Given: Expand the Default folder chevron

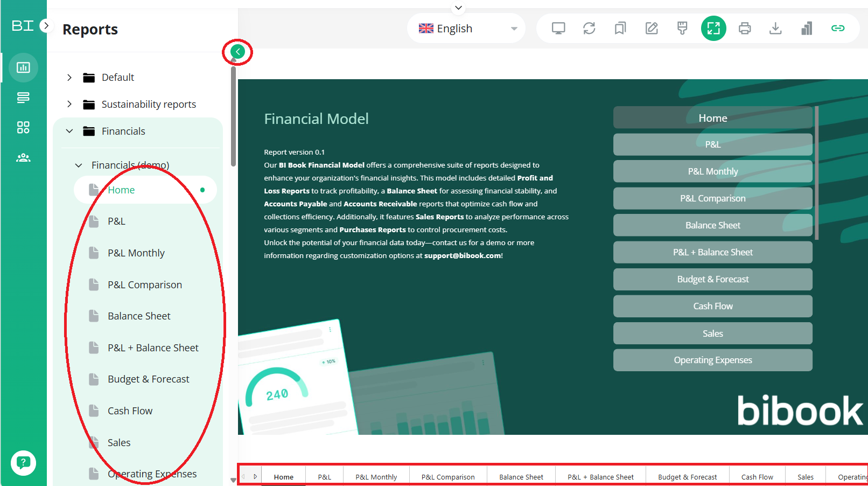Looking at the screenshot, I should click(x=69, y=78).
